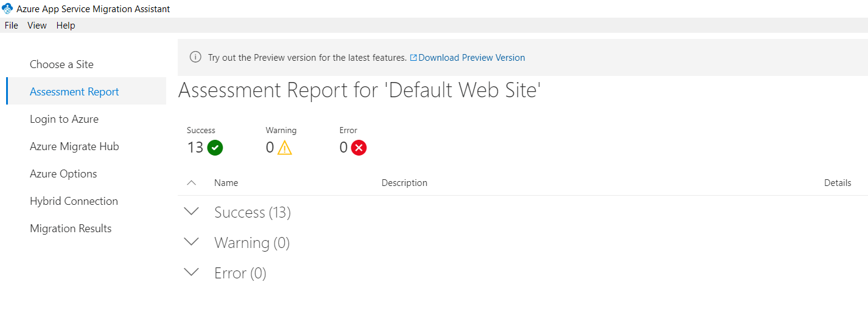Viewport: 868px width, 313px height.
Task: Click the Name column header
Action: [226, 183]
